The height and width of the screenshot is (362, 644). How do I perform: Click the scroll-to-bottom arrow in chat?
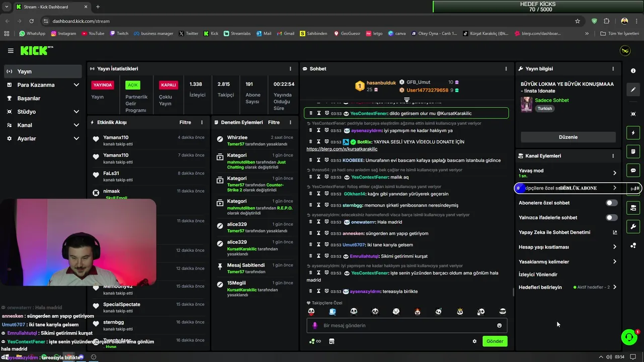[x=407, y=100]
